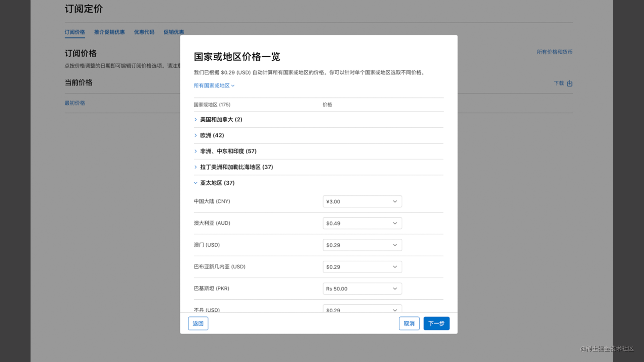The image size is (644, 362).
Task: Click the 国家或地区价格一览 dialog title
Action: 237,57
